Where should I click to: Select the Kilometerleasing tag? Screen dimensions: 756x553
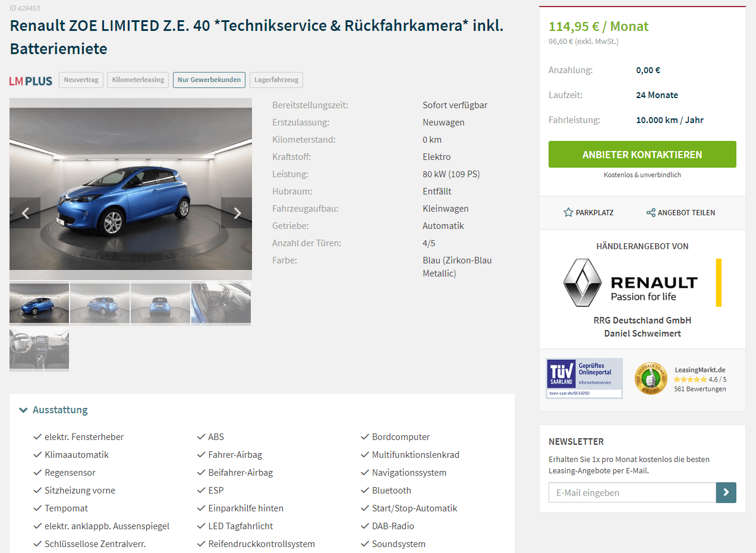[138, 80]
